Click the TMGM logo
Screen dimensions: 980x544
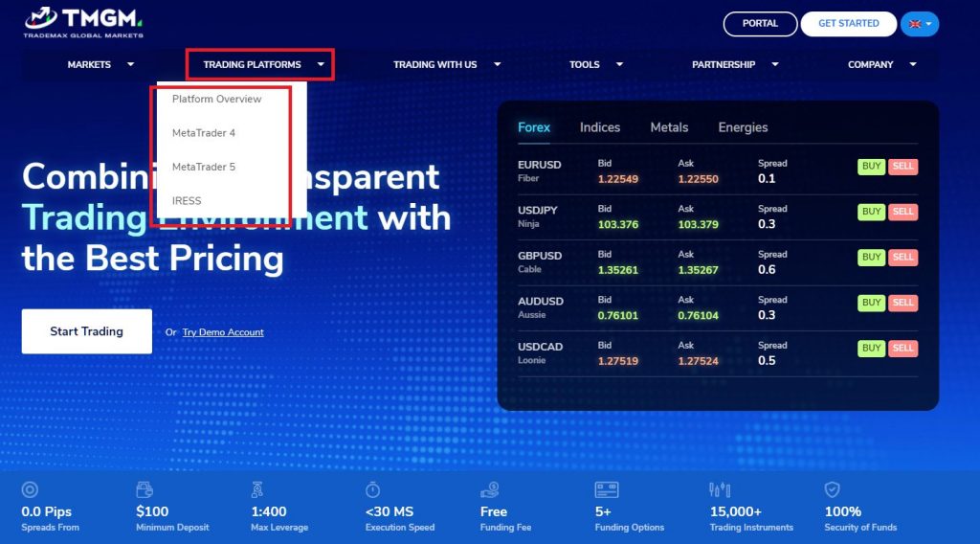click(x=84, y=23)
